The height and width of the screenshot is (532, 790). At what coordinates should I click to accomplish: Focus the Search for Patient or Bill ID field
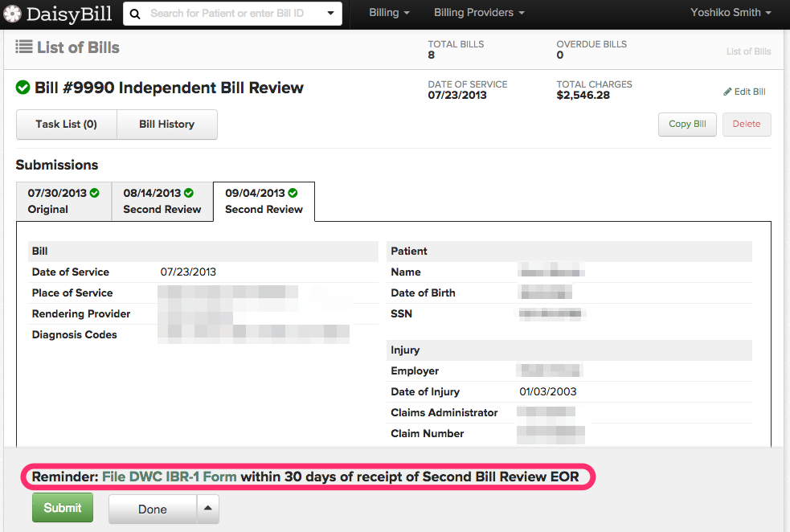[x=231, y=14]
